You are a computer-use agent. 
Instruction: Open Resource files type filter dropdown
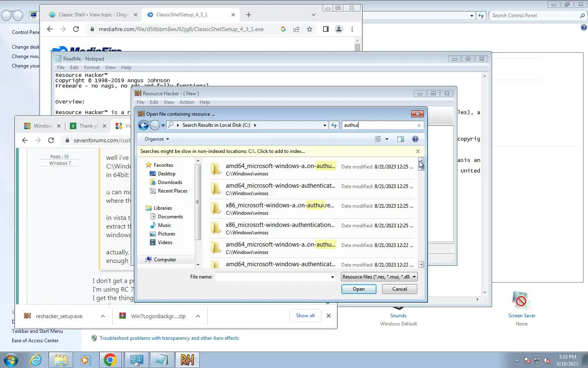point(379,277)
